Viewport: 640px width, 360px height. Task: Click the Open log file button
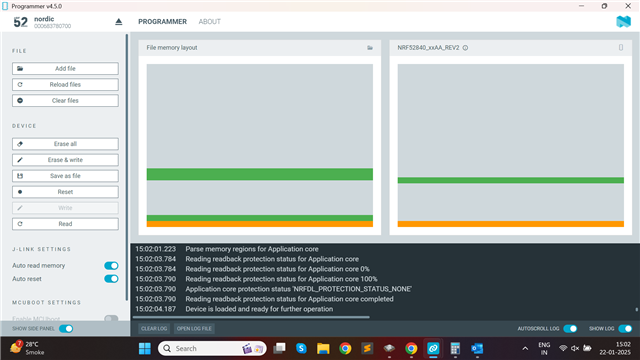click(x=194, y=329)
